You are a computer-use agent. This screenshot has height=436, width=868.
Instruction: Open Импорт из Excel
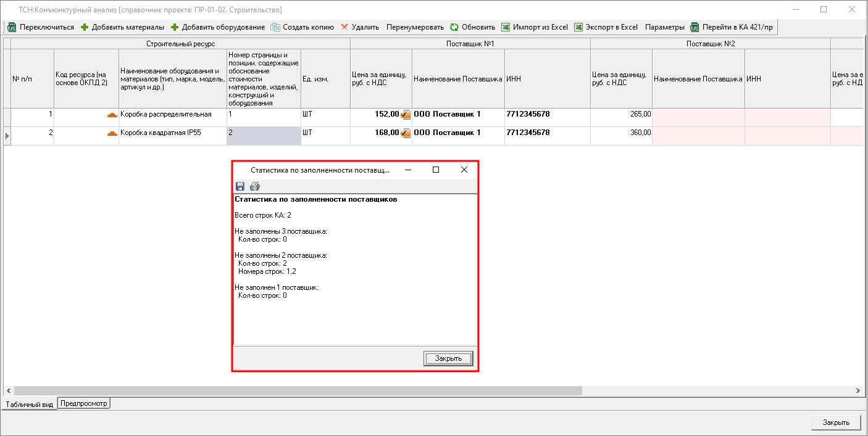click(534, 27)
